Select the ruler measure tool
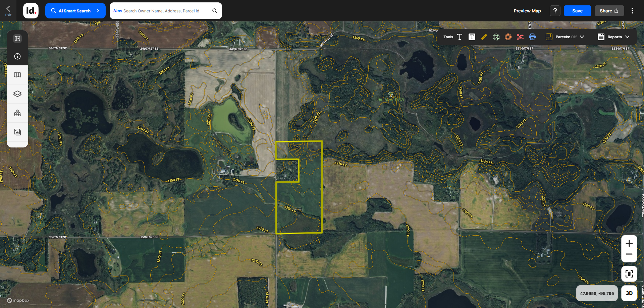Viewport: 644px width, 308px height. click(x=484, y=37)
